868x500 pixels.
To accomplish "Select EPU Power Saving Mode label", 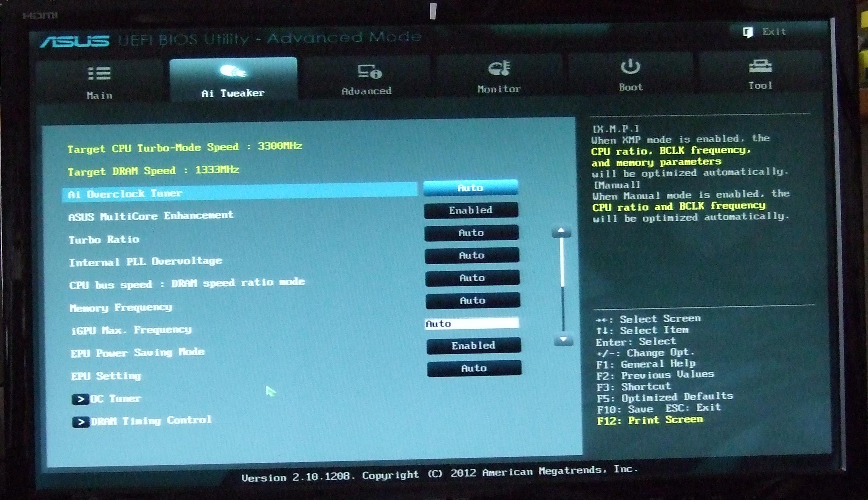I will coord(137,353).
